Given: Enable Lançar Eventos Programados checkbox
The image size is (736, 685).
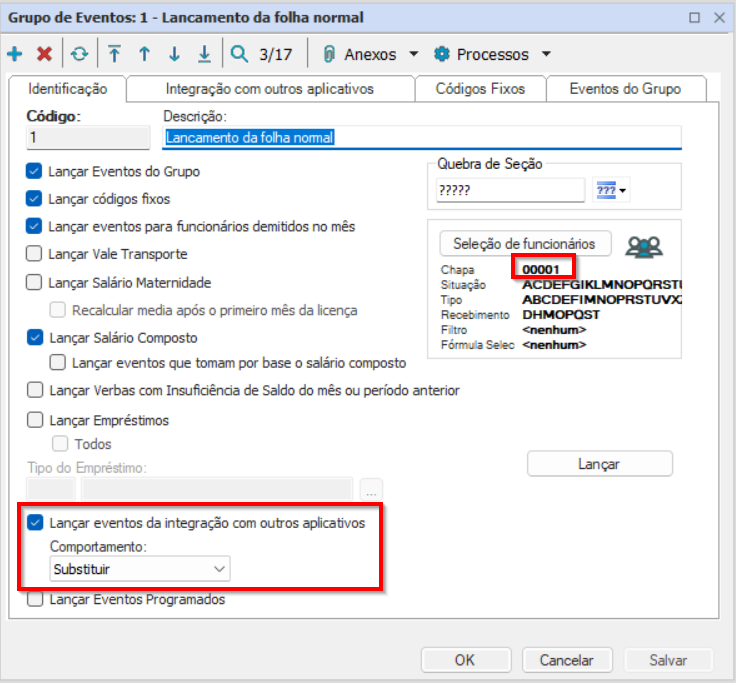Looking at the screenshot, I should click(x=35, y=599).
